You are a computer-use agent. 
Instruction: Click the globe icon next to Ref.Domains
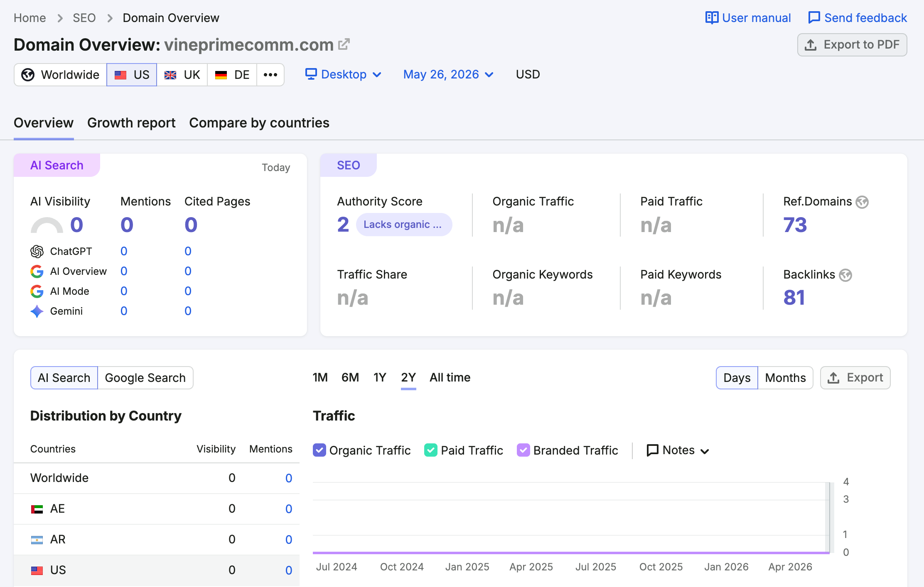(862, 202)
